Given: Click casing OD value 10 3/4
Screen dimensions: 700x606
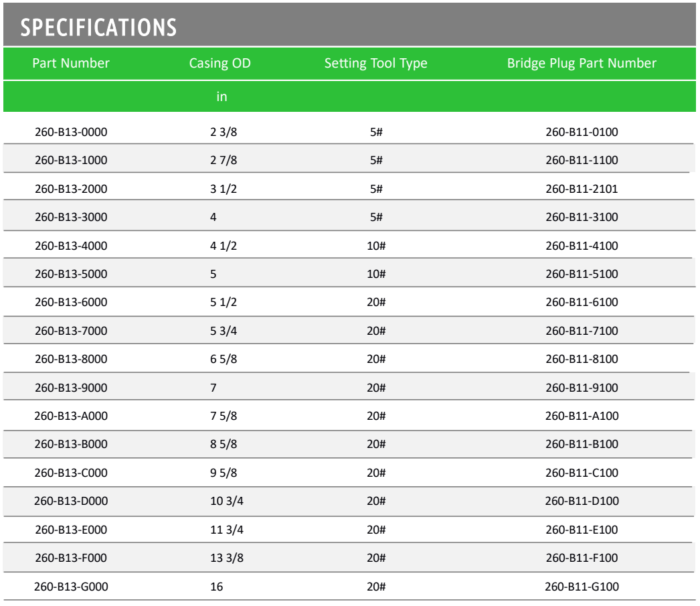Looking at the screenshot, I should 227,501.
